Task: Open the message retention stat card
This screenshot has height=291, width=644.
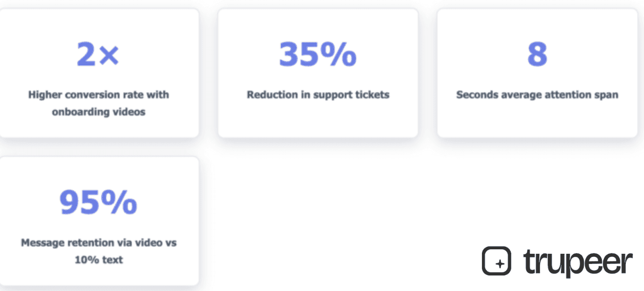Action: click(99, 221)
